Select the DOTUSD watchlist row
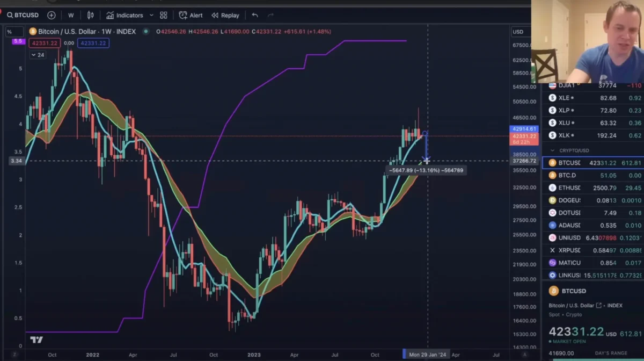The height and width of the screenshot is (361, 644). [x=592, y=213]
